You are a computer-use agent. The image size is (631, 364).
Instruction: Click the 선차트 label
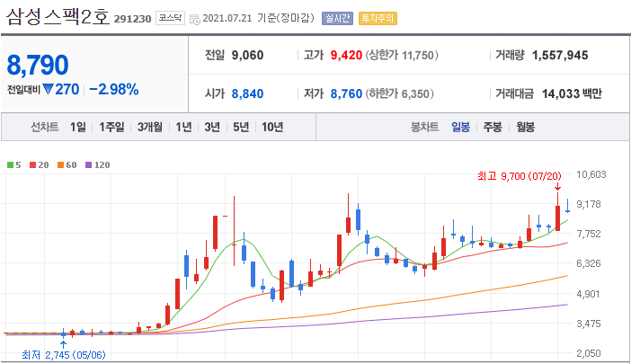coord(45,127)
